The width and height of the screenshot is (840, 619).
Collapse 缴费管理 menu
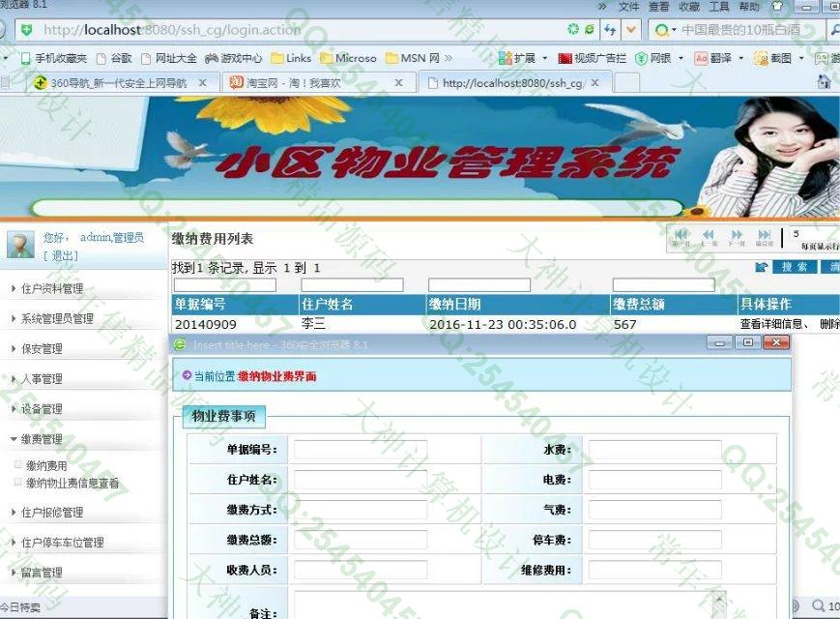42,439
